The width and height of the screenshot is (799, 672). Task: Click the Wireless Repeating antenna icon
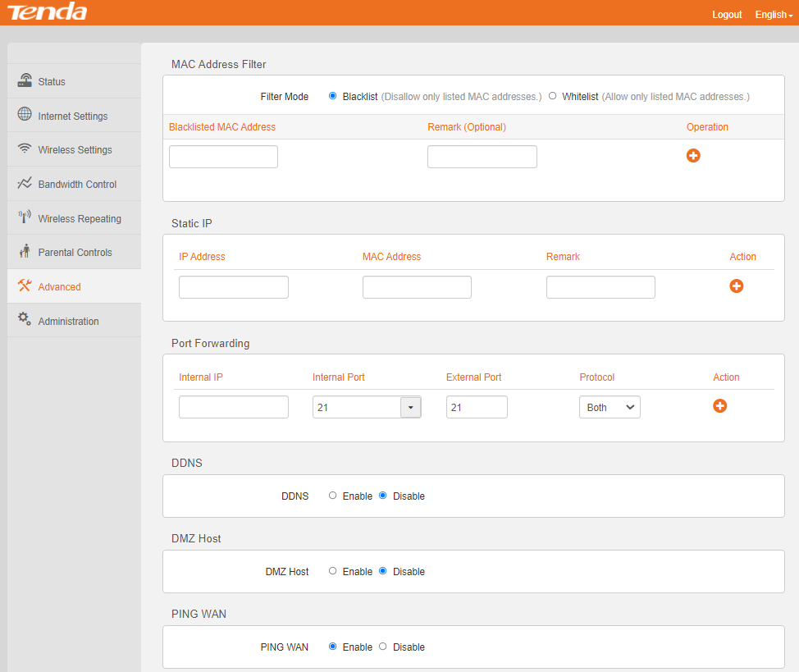click(25, 217)
